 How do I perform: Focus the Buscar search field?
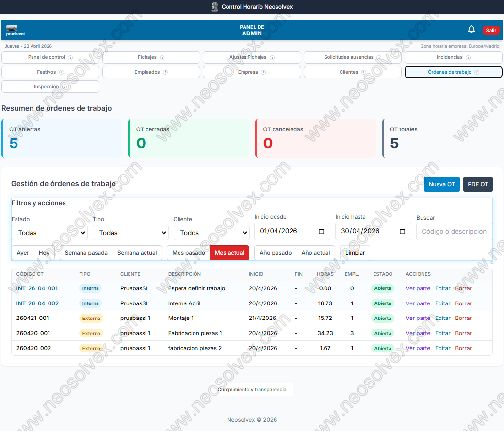click(x=454, y=232)
